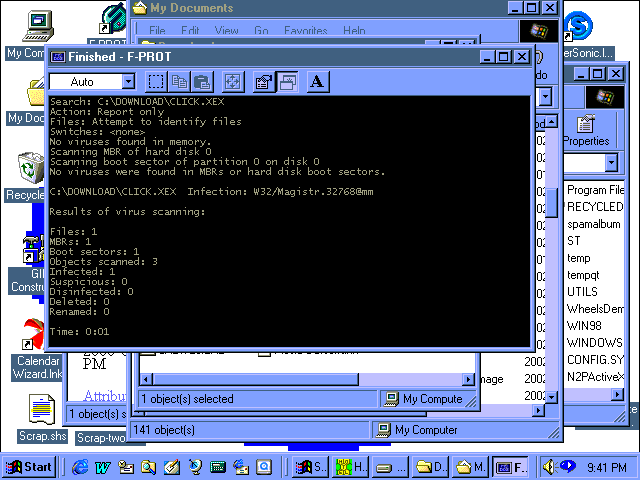
Task: Open the DOS window Properties icon
Action: click(x=264, y=82)
